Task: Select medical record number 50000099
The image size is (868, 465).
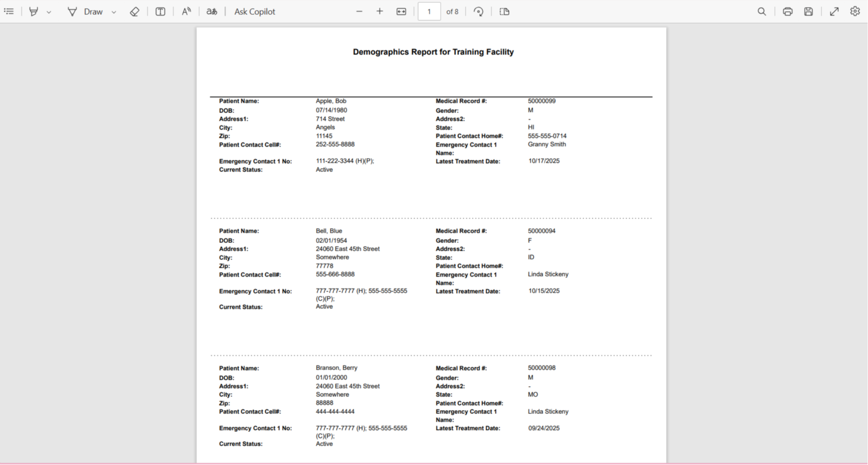Action: pos(542,101)
